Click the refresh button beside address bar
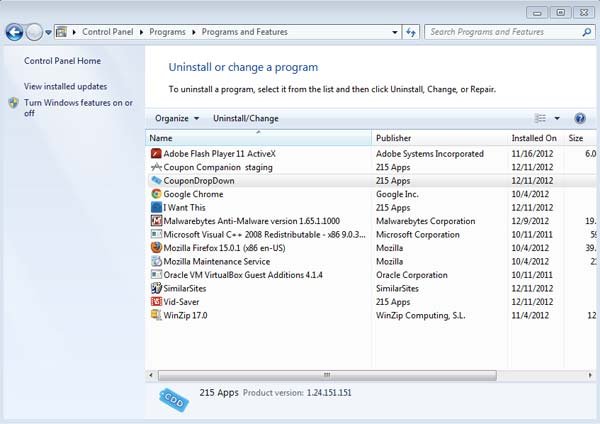 click(x=411, y=33)
